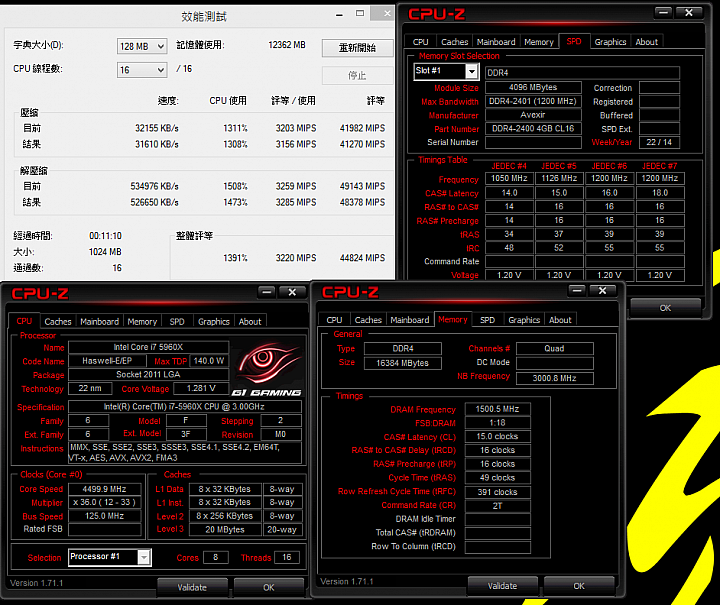Click the Max Bandwidth DDR4-2401 field
The width and height of the screenshot is (720, 605).
click(533, 101)
